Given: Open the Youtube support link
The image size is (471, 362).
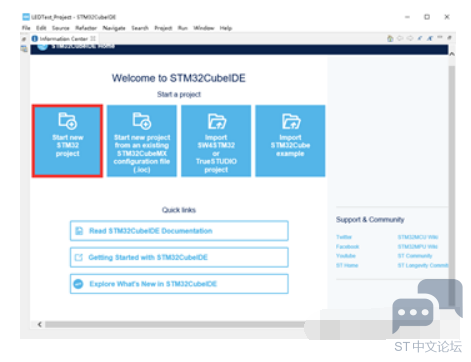Looking at the screenshot, I should [x=346, y=256].
